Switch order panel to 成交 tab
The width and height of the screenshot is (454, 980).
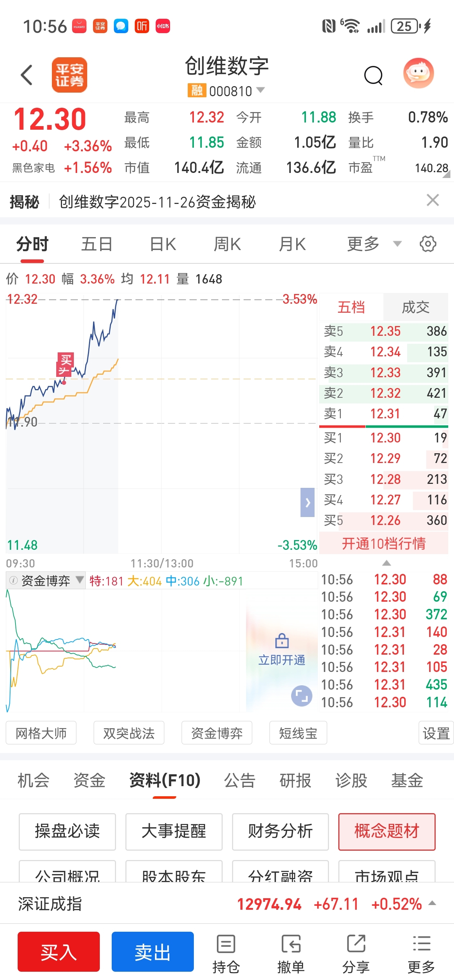tap(415, 307)
